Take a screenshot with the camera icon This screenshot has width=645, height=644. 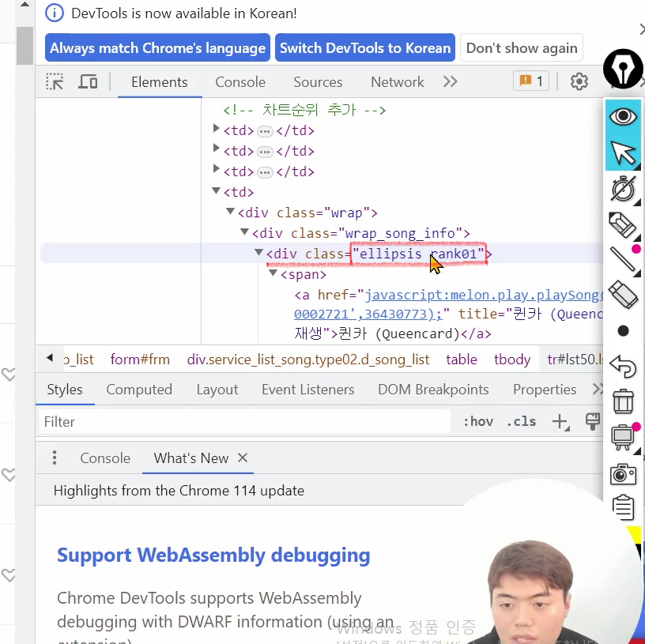coord(623,474)
